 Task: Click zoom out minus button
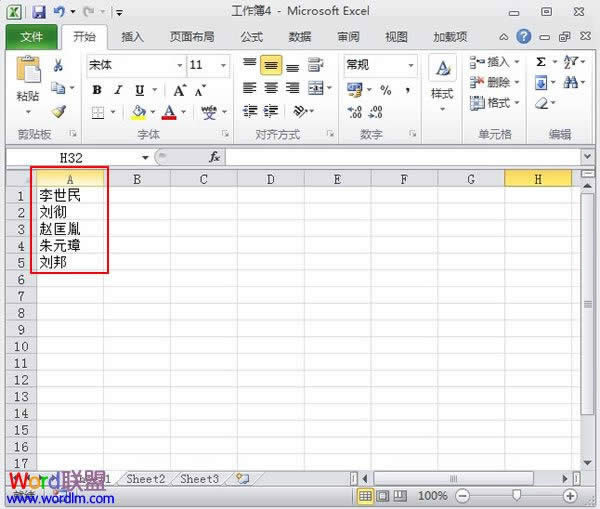tap(463, 496)
